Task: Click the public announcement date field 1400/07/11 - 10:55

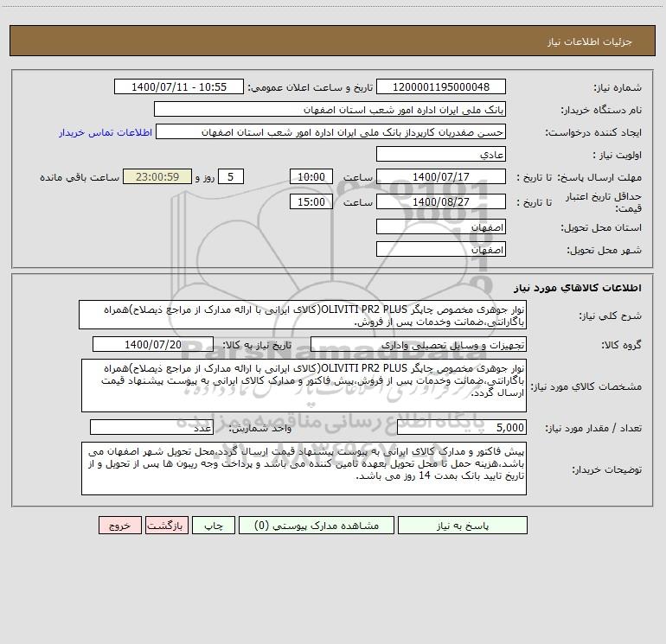Action: tap(179, 86)
